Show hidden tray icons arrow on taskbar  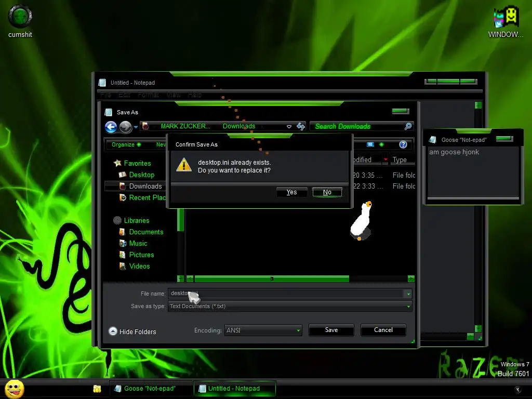click(x=518, y=390)
